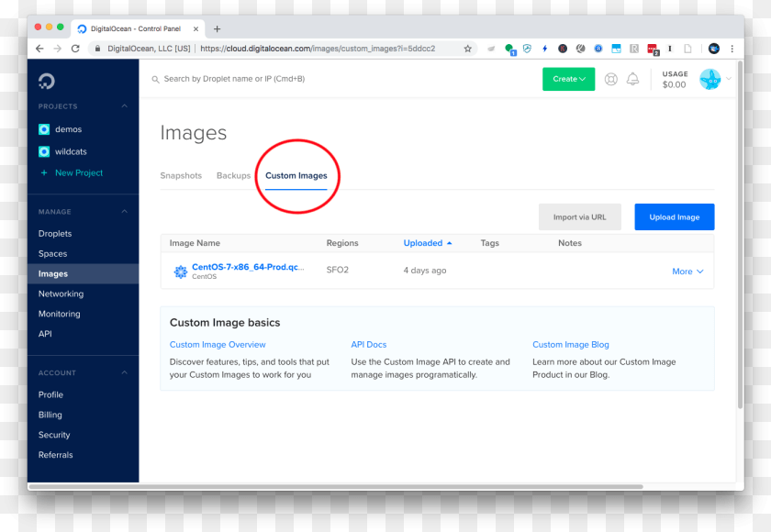Screen dimensions: 771x532
Task: Collapse the Account section
Action: 125,372
